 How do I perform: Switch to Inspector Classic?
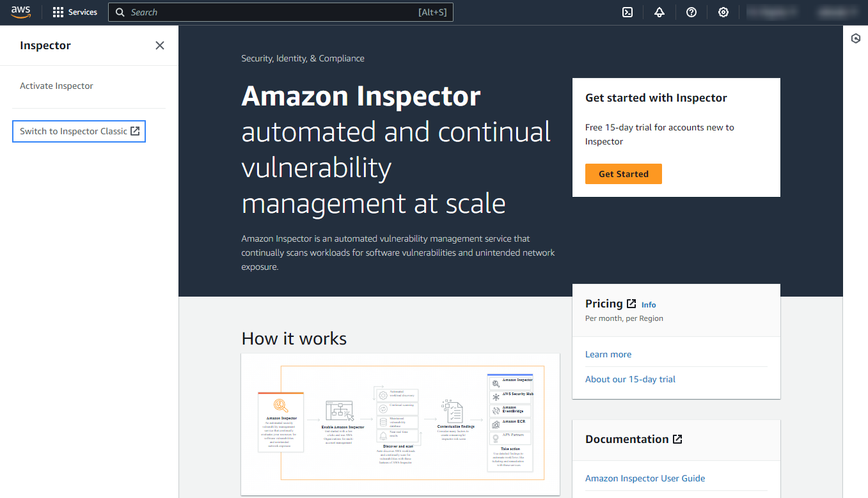79,131
